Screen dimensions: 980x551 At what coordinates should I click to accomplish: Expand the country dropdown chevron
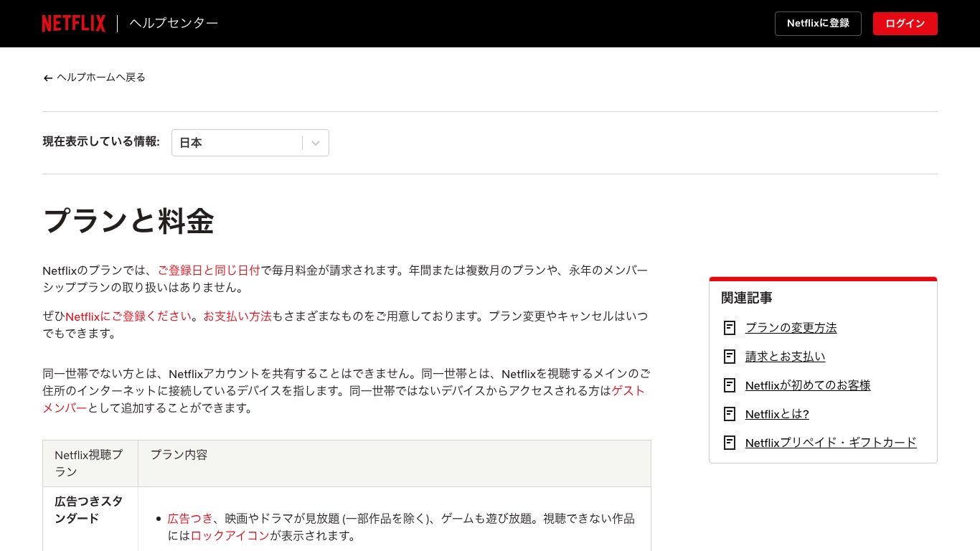(316, 143)
